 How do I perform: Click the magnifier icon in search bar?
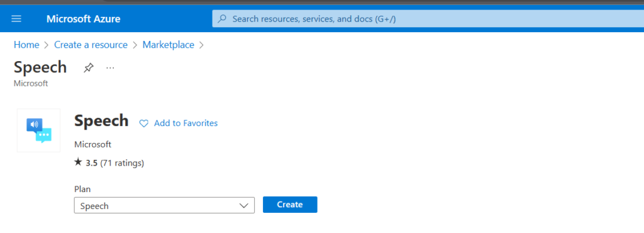222,19
